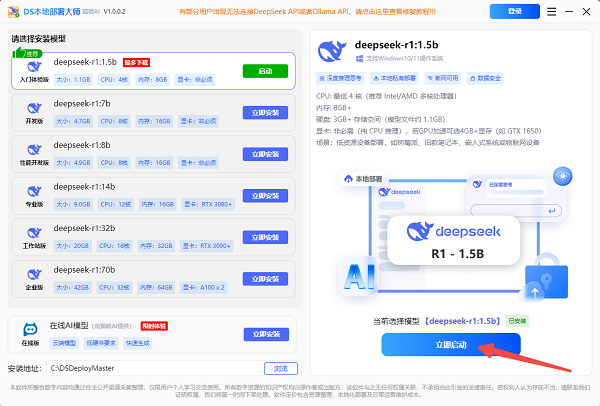The height and width of the screenshot is (406, 600).
Task: Click the green 推荐 thumbs-up badge
Action: click(27, 53)
